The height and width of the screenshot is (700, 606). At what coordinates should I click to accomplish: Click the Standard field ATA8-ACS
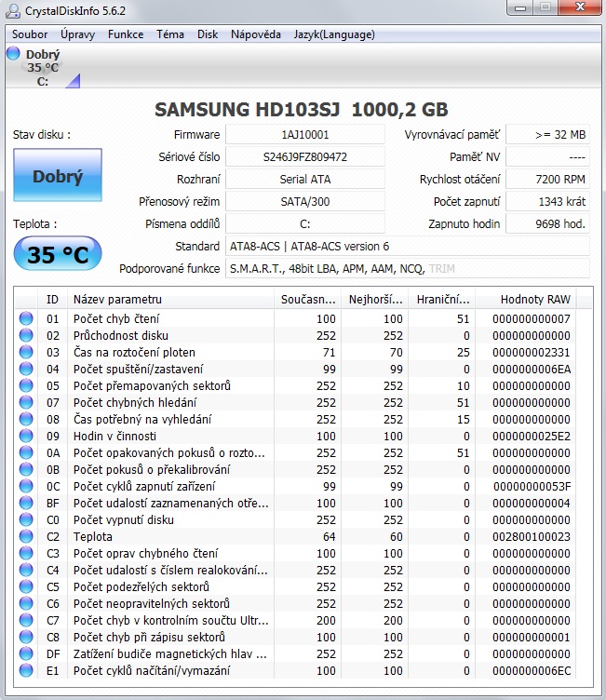[408, 246]
